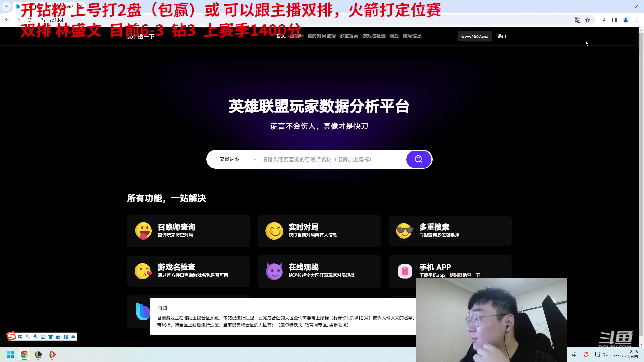
Task: Open the 游戏名检查 nav item
Action: 374,36
